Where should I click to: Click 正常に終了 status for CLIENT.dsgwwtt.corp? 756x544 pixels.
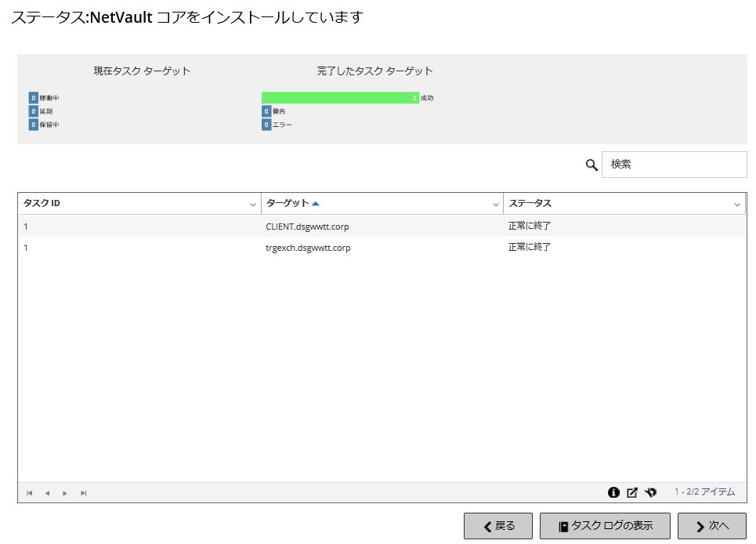(530, 226)
